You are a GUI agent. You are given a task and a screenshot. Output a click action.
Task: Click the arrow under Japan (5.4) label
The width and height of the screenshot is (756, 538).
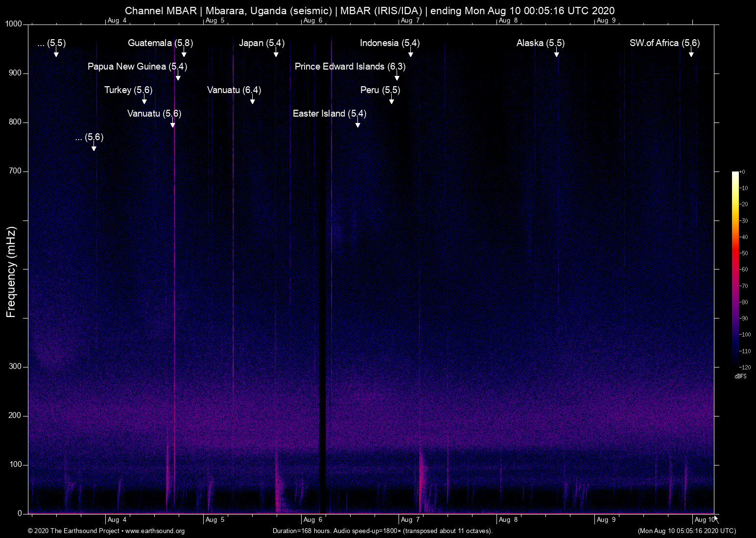[276, 53]
